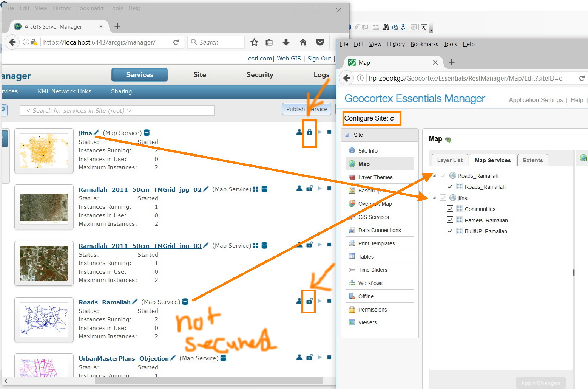Click the start arrow icon for jifna
588x389 pixels.
pos(319,132)
